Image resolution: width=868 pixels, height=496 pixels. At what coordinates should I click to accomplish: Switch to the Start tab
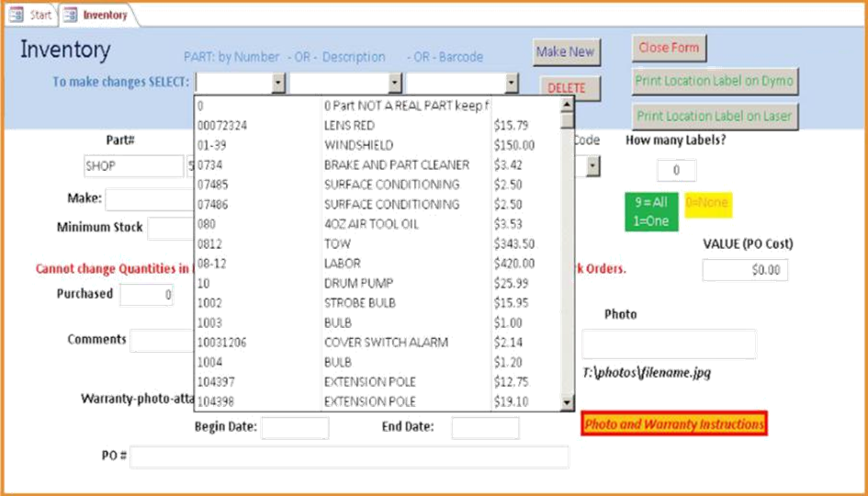click(30, 15)
